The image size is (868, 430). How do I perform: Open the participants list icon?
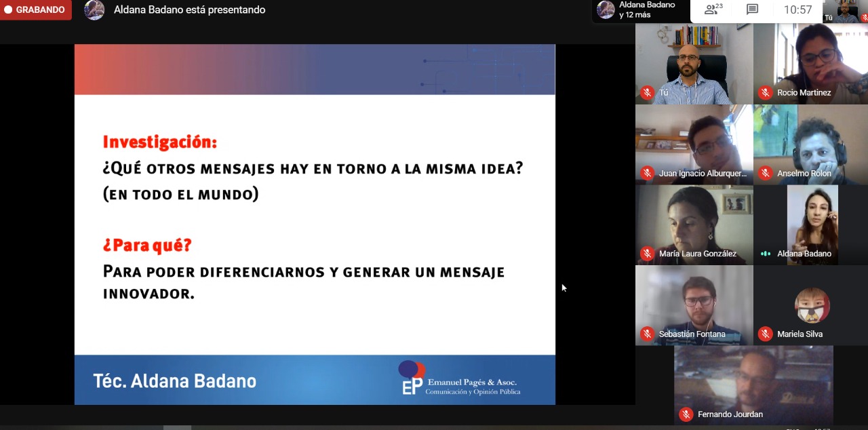(713, 9)
